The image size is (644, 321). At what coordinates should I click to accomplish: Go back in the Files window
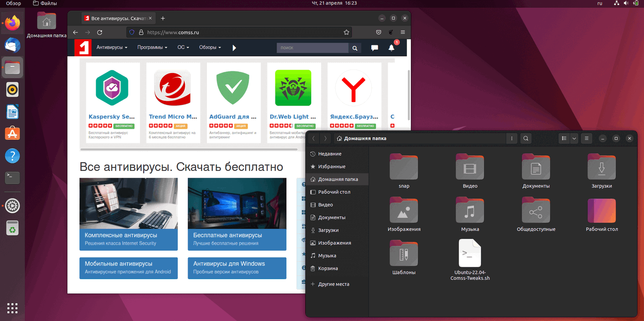tap(314, 139)
